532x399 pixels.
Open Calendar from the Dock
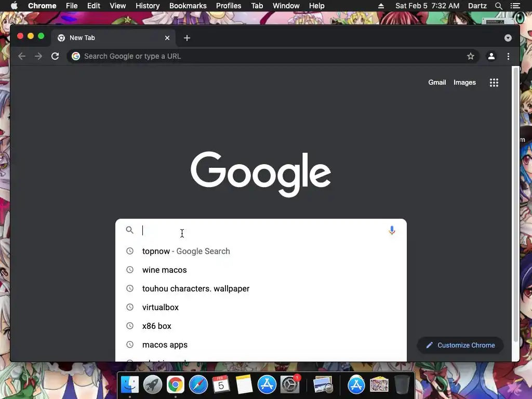(221, 385)
